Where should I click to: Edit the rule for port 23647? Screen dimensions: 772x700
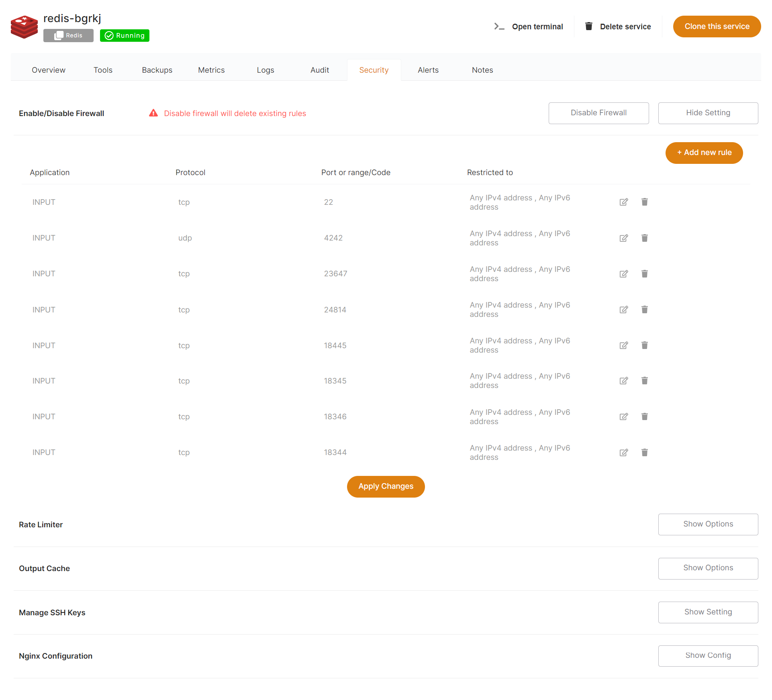(624, 273)
